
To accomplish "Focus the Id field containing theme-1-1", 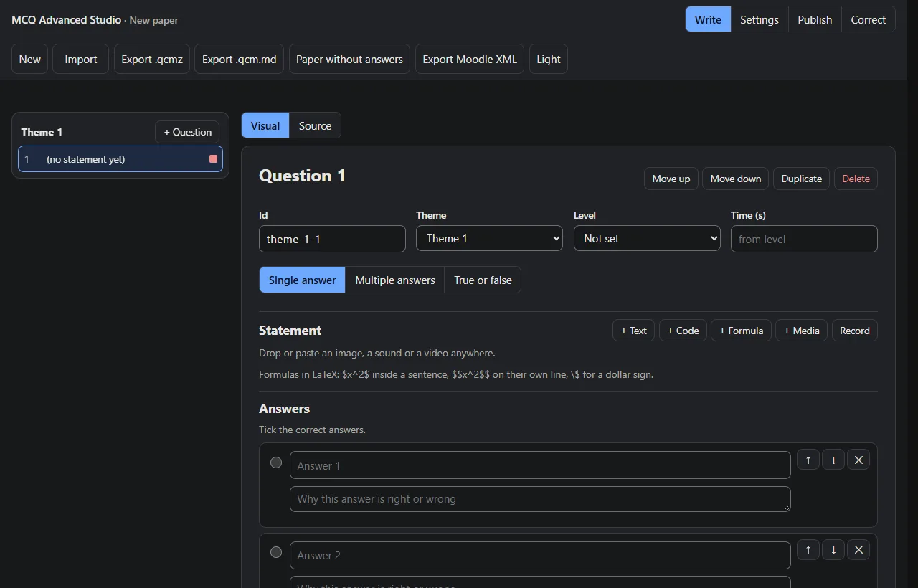I will click(x=332, y=239).
